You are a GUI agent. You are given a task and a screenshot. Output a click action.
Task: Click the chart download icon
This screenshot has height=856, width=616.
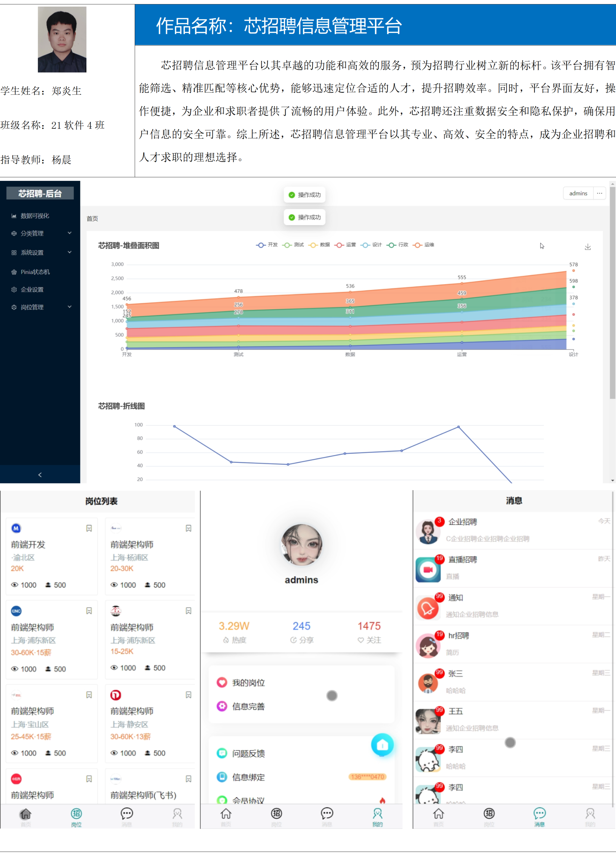point(587,247)
